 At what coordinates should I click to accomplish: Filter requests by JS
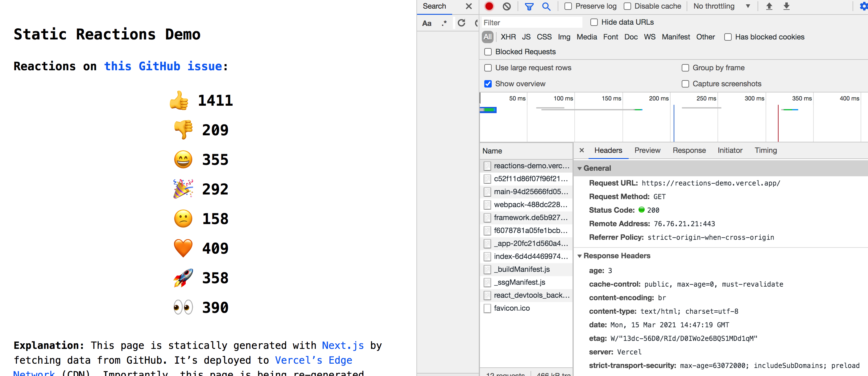coord(526,37)
